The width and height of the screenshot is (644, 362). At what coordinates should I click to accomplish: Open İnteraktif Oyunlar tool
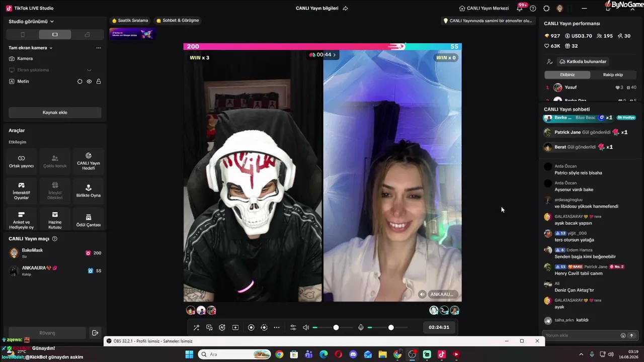coord(21,191)
